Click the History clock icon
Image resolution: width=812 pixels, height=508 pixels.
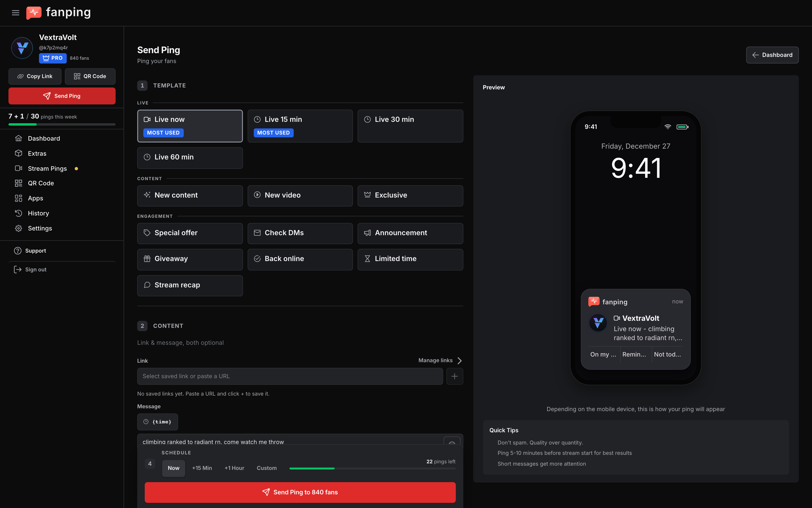[x=19, y=213]
